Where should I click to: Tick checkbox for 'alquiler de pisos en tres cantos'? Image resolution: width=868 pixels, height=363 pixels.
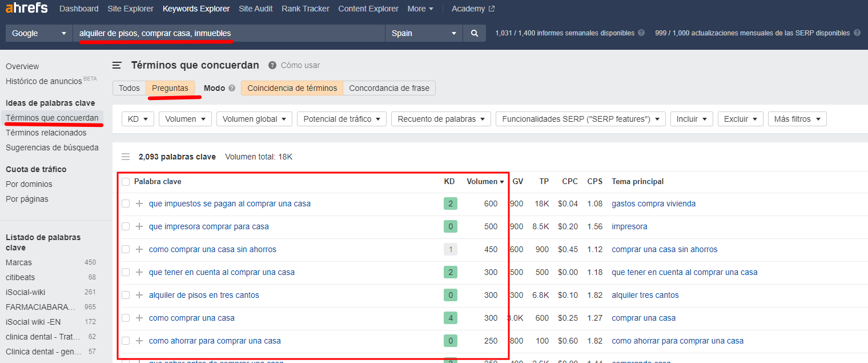tap(126, 295)
